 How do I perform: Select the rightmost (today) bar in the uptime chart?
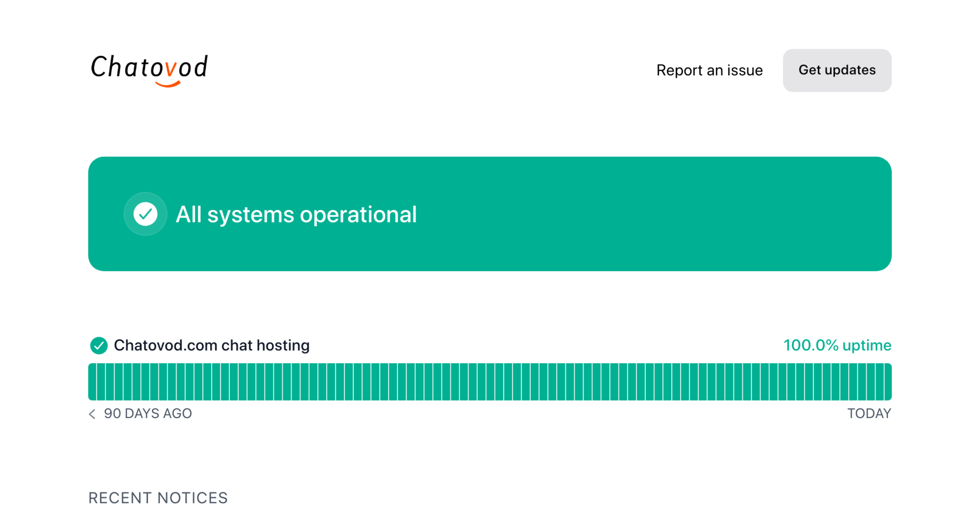888,382
